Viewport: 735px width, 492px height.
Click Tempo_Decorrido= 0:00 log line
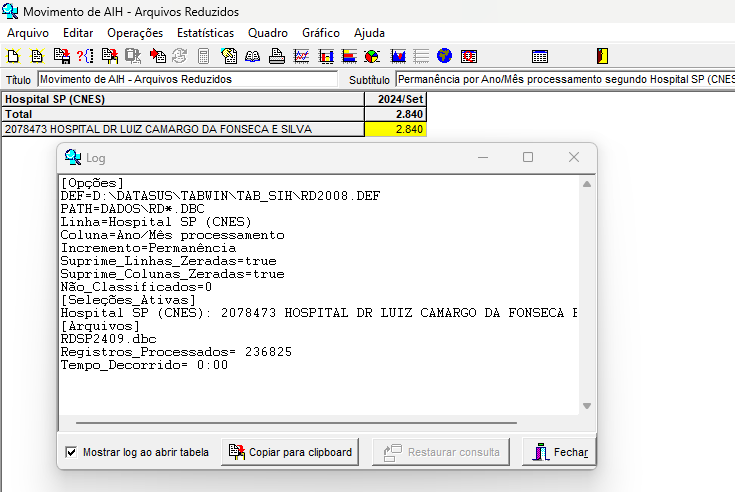[x=144, y=365]
